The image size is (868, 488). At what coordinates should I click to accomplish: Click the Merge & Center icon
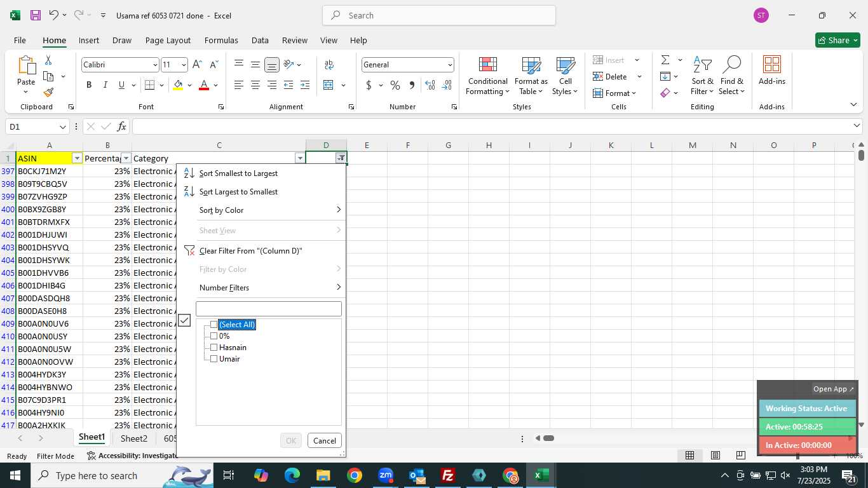tap(329, 85)
